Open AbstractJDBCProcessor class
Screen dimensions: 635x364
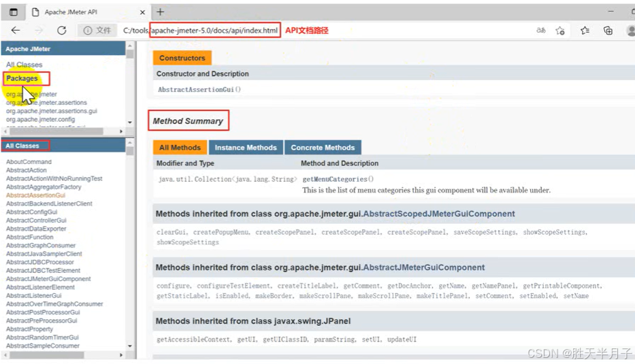(40, 262)
